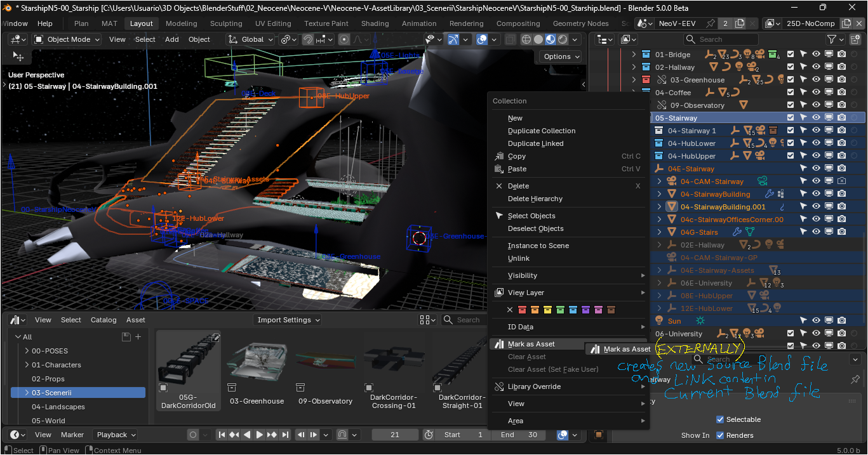Click the current frame field showing 21
This screenshot has width=868, height=455.
[x=395, y=435]
